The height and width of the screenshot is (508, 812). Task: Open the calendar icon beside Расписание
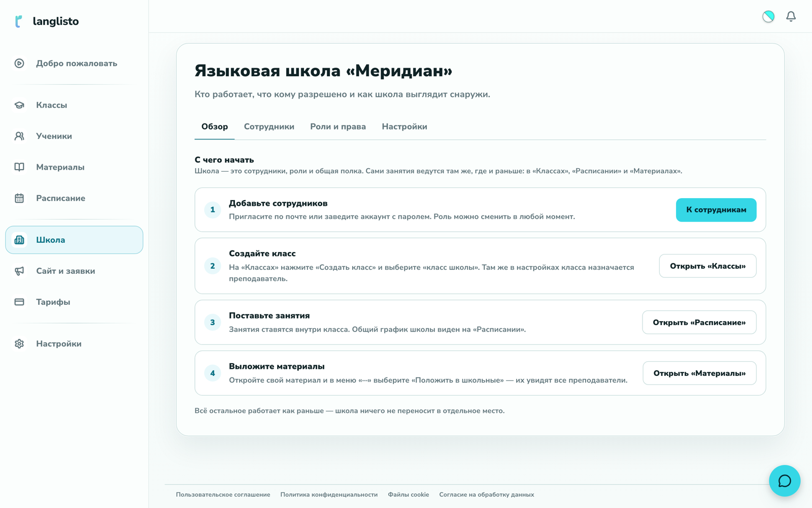[x=19, y=198]
